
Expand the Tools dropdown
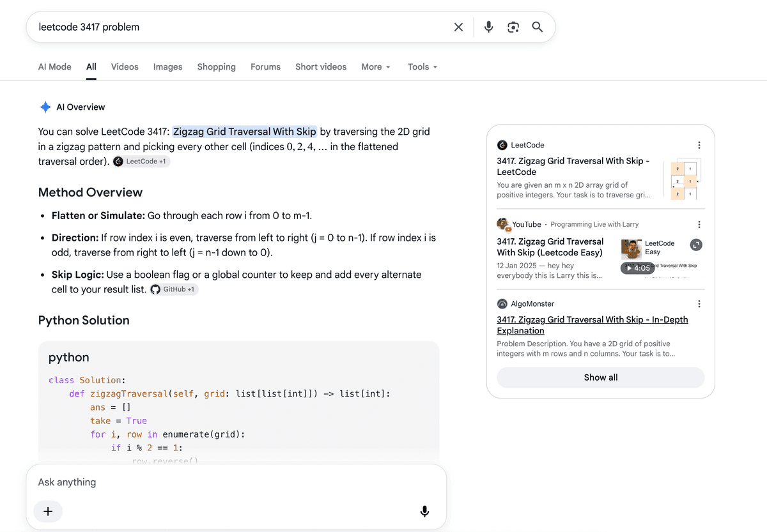click(x=422, y=66)
